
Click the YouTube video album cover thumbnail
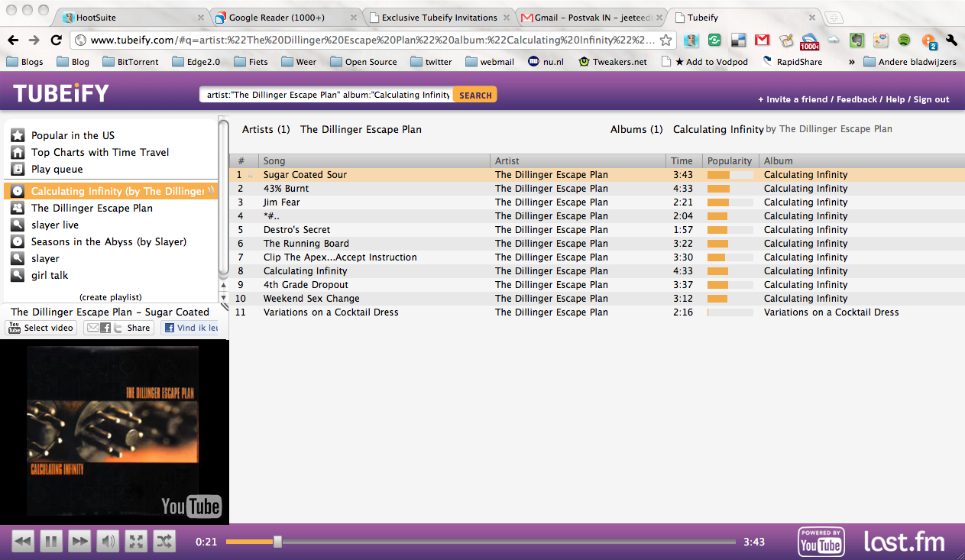(115, 432)
